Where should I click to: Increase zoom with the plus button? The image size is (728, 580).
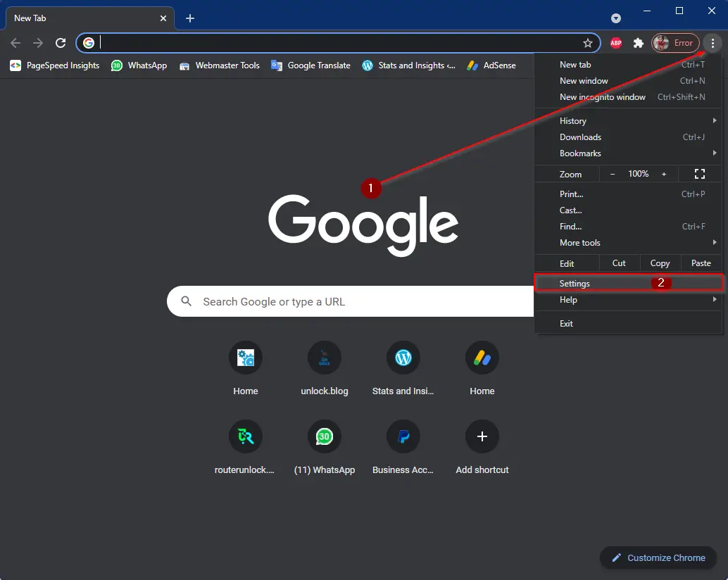pos(664,174)
